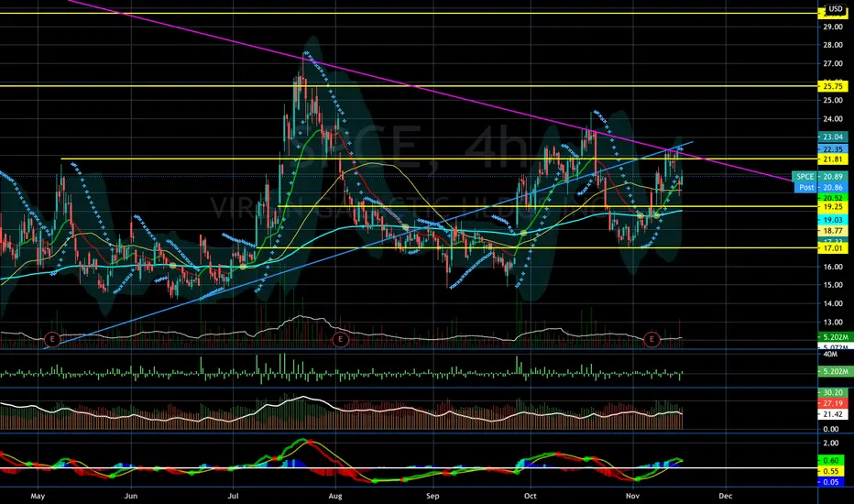Click the SPCE 20.89 last price label
Viewport: 854px width, 504px height.
(x=820, y=177)
